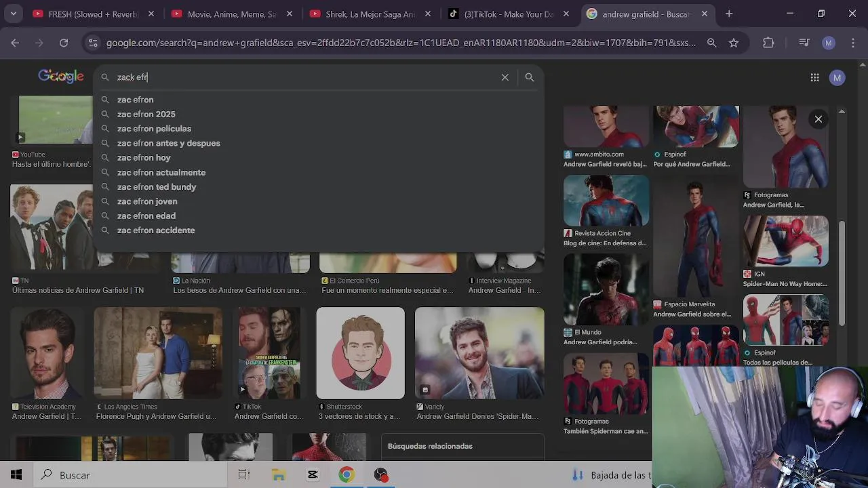Select suggestion zac efron

318,100
